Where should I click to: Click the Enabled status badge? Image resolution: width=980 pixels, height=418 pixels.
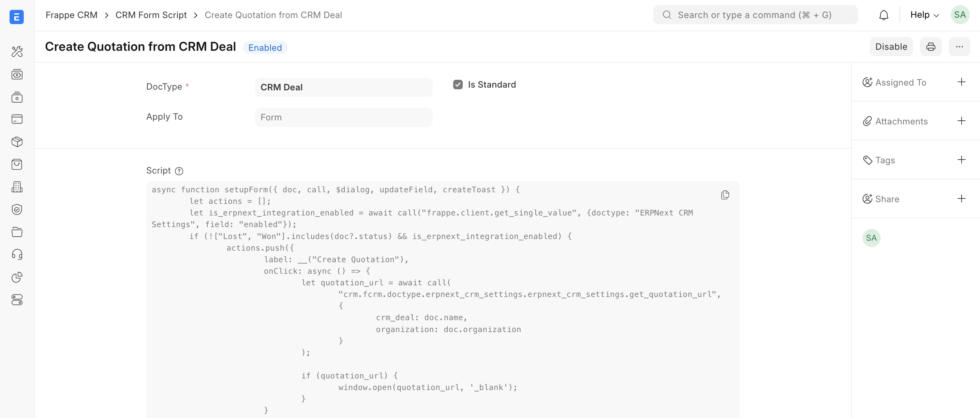(265, 47)
